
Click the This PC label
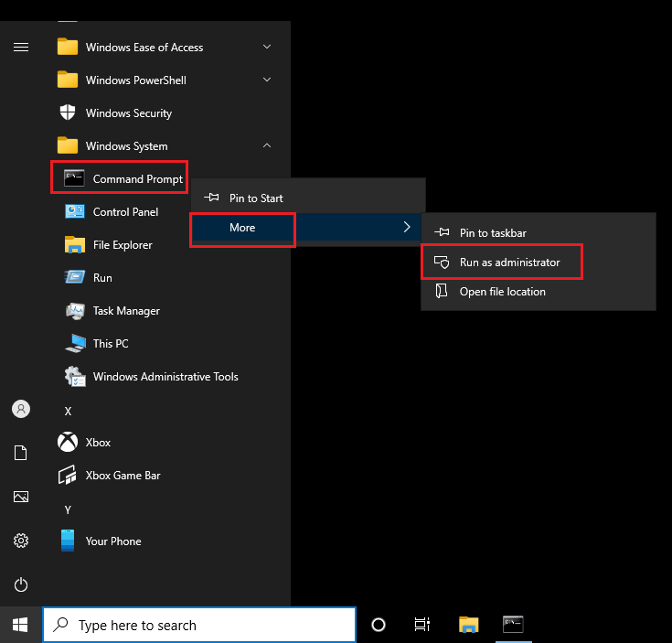(111, 344)
